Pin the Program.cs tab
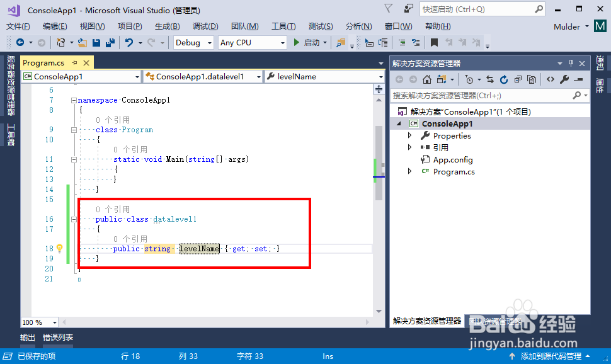The image size is (611, 364). (74, 63)
